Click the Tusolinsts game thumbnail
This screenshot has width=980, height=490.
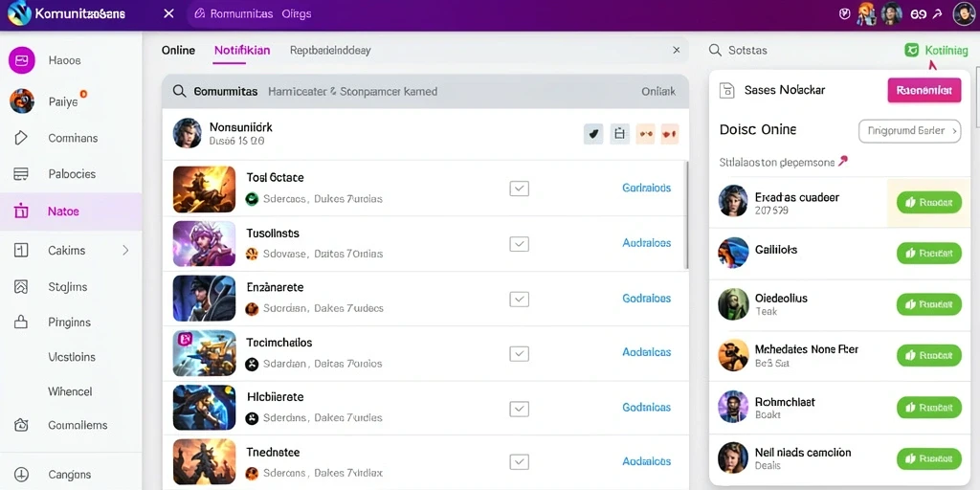tap(204, 244)
